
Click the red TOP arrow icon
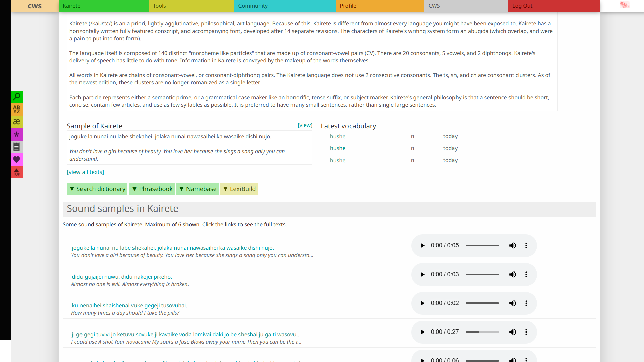(17, 172)
